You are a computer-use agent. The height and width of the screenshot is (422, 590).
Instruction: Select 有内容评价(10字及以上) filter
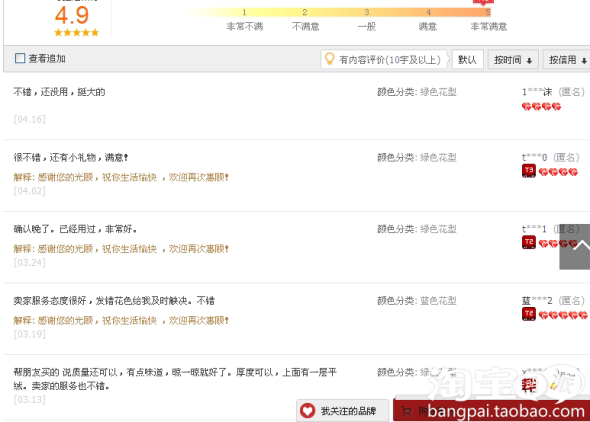384,59
